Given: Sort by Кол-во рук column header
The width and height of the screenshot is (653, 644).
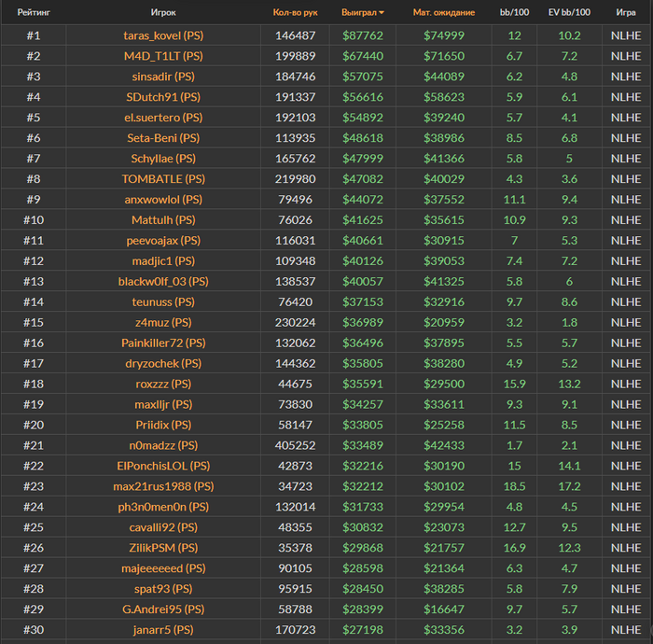Looking at the screenshot, I should pos(294,13).
